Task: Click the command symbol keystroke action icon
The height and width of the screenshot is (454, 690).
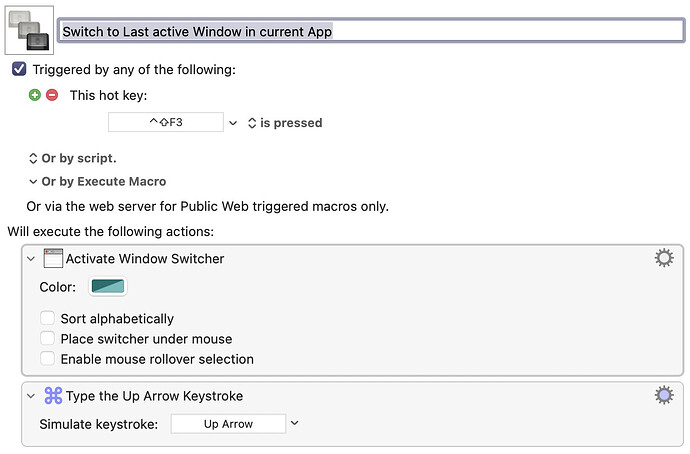Action: 53,396
